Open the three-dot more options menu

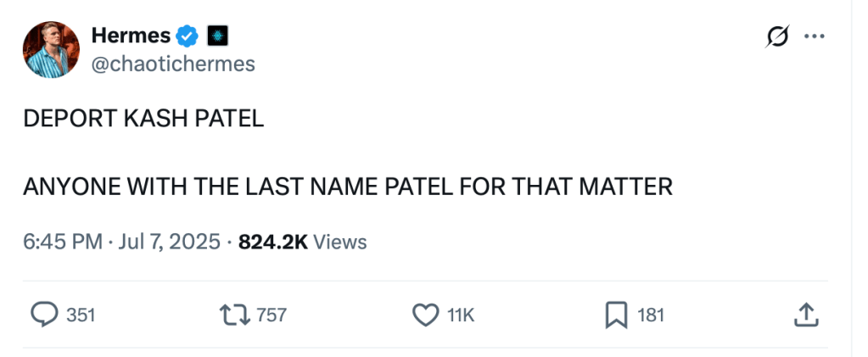(814, 36)
